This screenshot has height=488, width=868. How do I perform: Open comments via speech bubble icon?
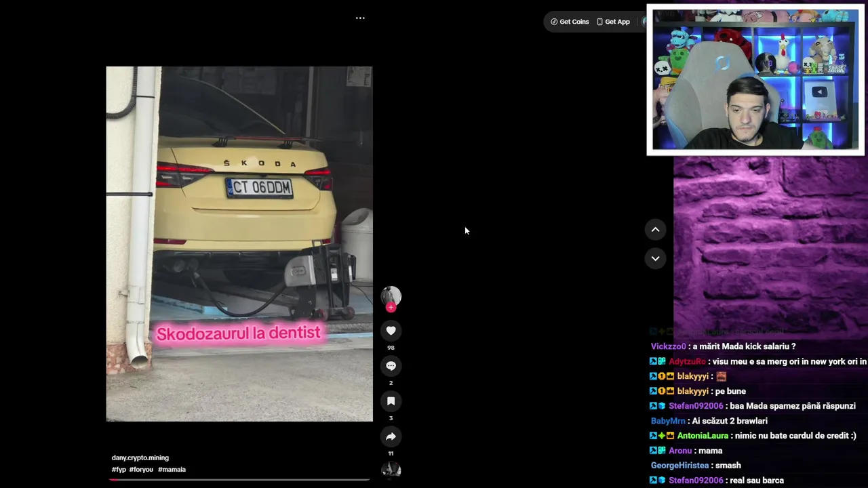pos(391,365)
